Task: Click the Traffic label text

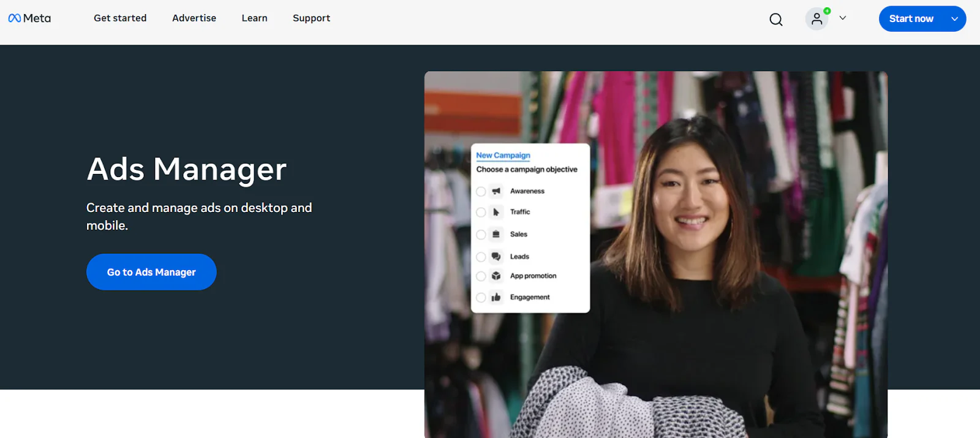Action: (x=520, y=212)
